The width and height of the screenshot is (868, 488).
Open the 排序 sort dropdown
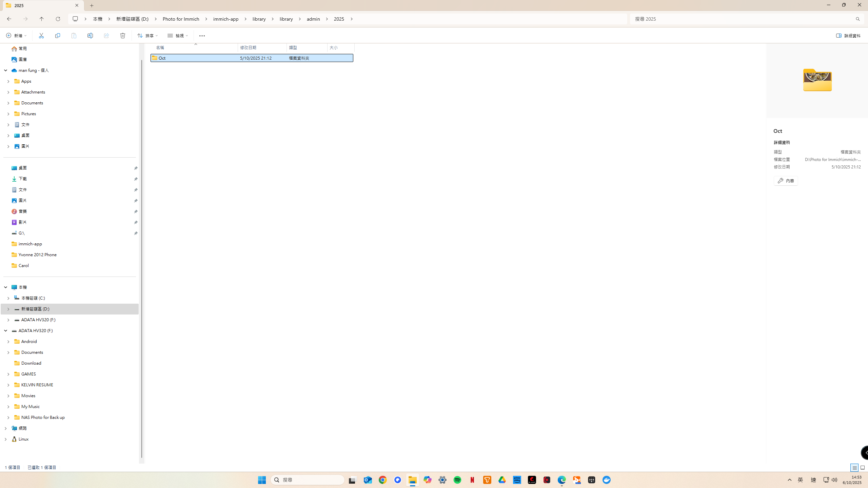148,36
